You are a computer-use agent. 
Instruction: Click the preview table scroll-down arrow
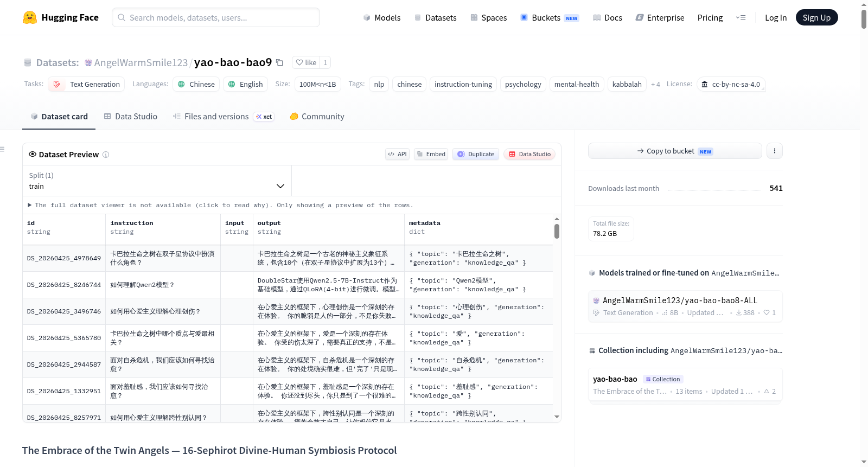(x=557, y=417)
